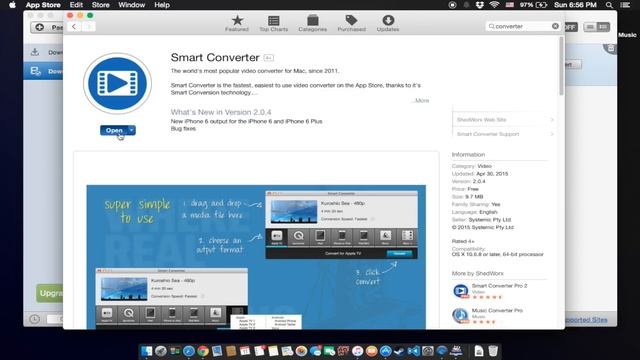Open Launchpad from the Dock
Image resolution: width=640 pixels, height=360 pixels.
point(160,351)
